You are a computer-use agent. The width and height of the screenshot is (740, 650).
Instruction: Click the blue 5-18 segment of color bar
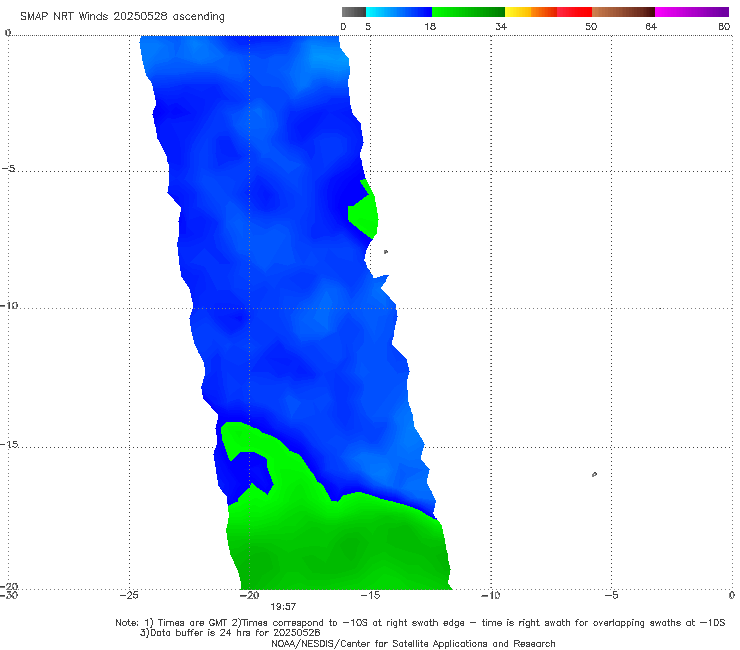399,12
